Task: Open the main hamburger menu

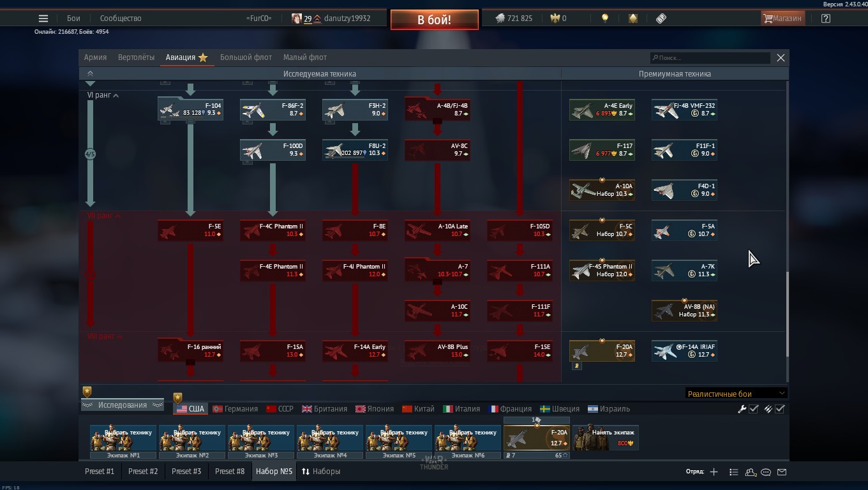Action: tap(43, 19)
